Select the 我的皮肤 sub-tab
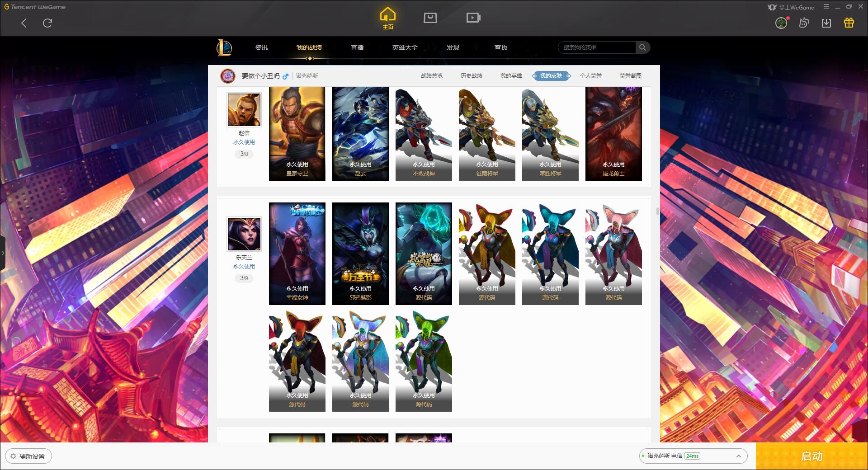 point(551,76)
